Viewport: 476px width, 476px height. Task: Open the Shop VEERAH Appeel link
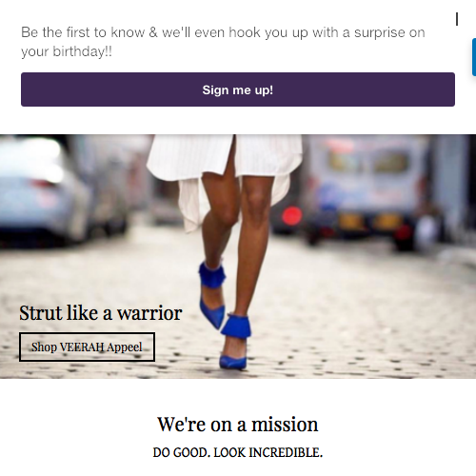[x=87, y=347]
